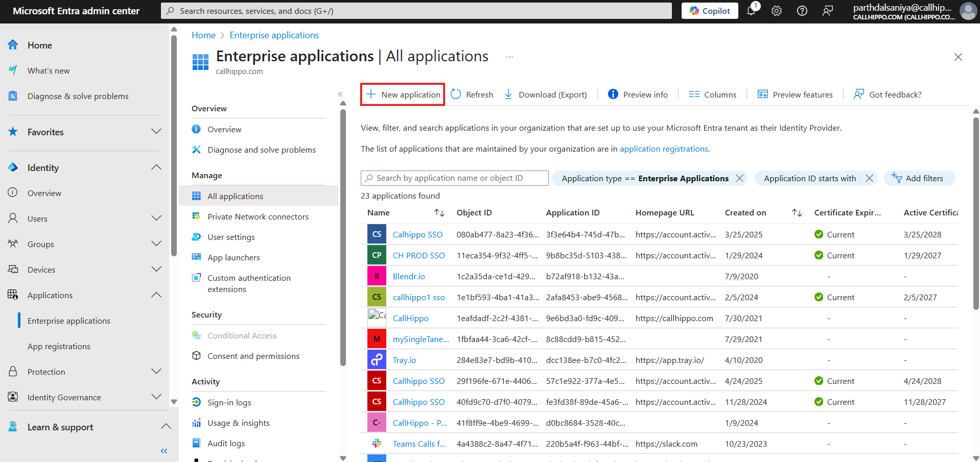980x462 pixels.
Task: Click the application registrations link
Action: (664, 149)
